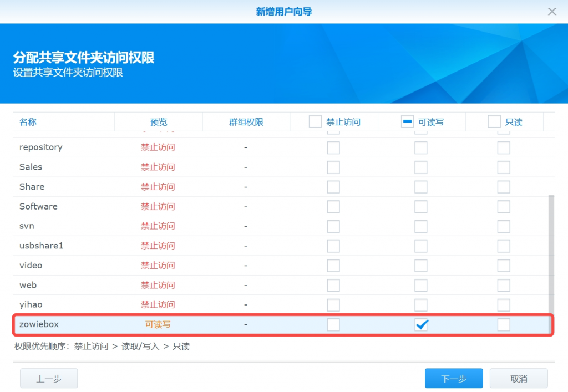Go back with 上一步 button

49,379
